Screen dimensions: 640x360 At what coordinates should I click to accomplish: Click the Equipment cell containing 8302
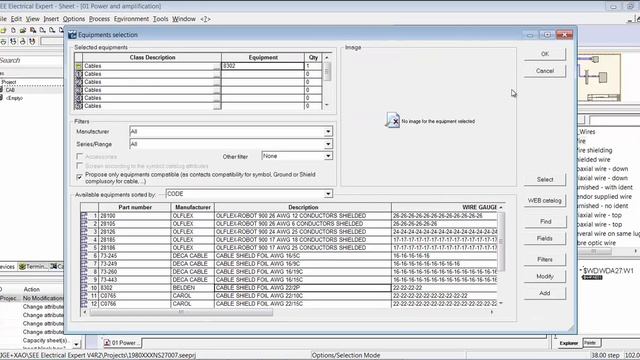click(263, 66)
